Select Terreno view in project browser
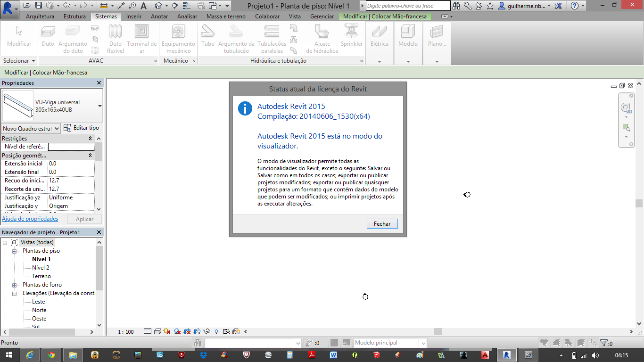The image size is (644, 362). [x=41, y=276]
